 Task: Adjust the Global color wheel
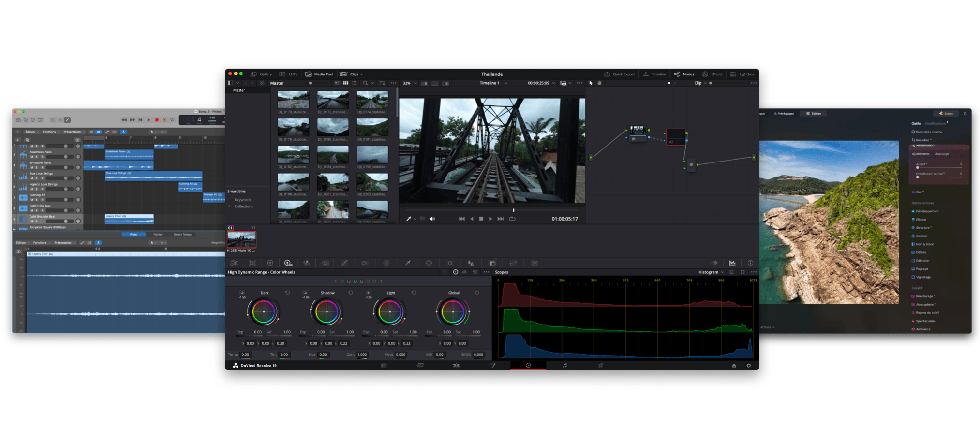click(x=453, y=312)
